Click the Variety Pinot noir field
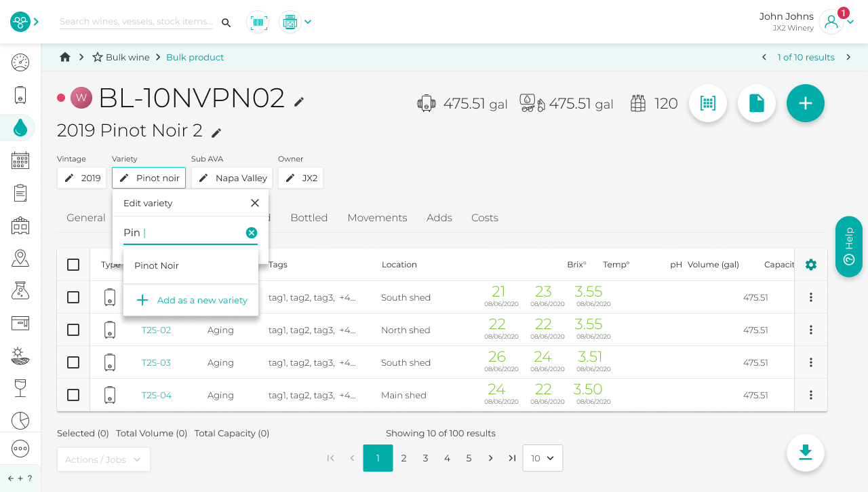Image resolution: width=868 pixels, height=492 pixels. [149, 178]
